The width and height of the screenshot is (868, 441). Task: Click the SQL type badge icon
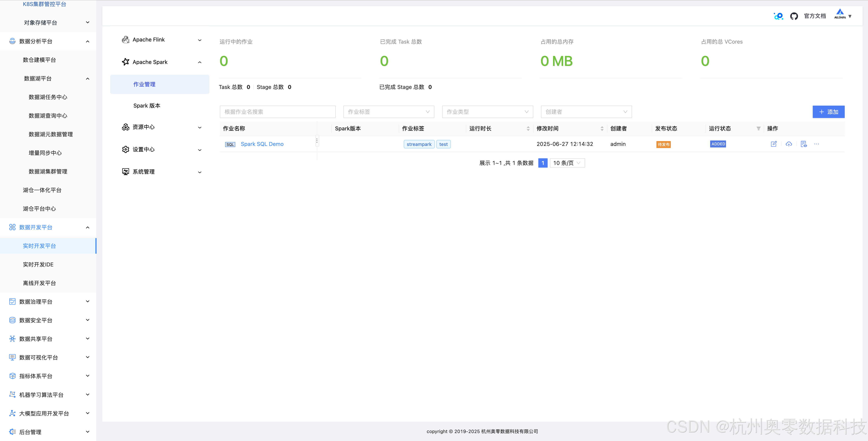pyautogui.click(x=230, y=144)
